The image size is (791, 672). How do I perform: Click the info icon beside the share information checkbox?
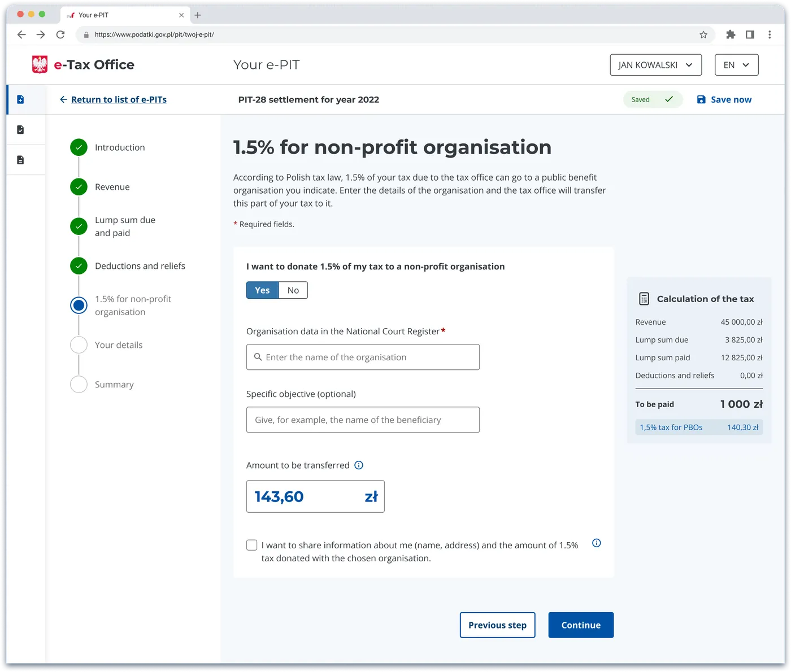(x=596, y=543)
